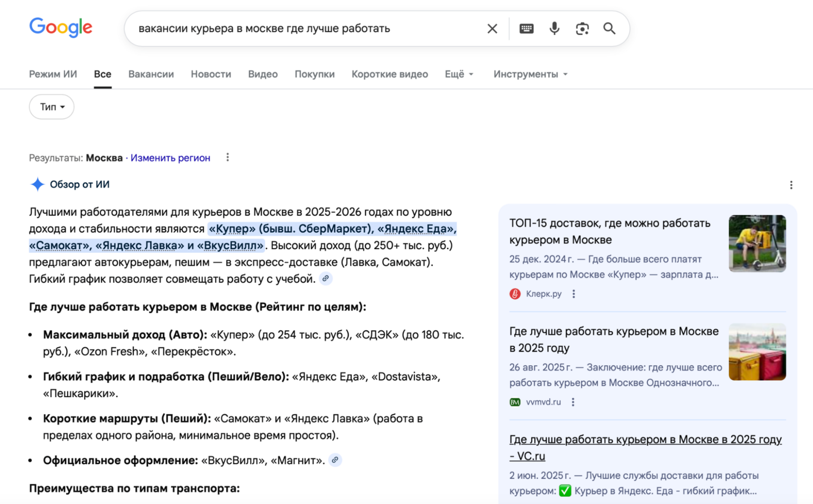813x504 pixels.
Task: Click bullet label 'Гибкий график и подработка (Пеший/Вело):'
Action: point(166,376)
